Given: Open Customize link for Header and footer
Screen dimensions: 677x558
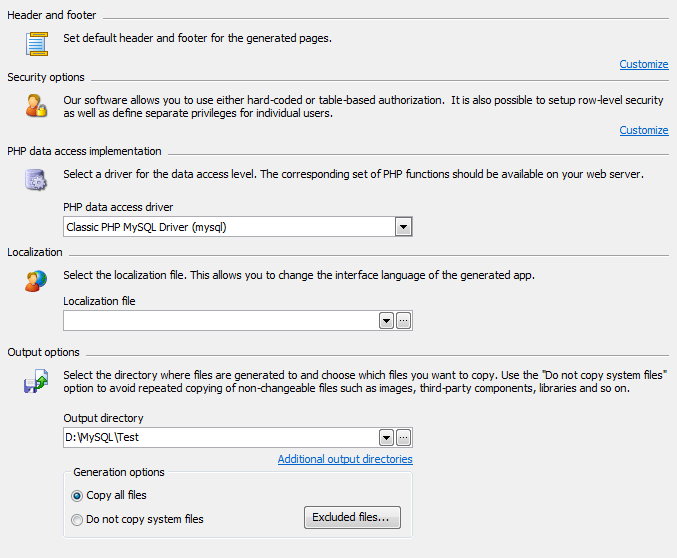Looking at the screenshot, I should click(644, 64).
